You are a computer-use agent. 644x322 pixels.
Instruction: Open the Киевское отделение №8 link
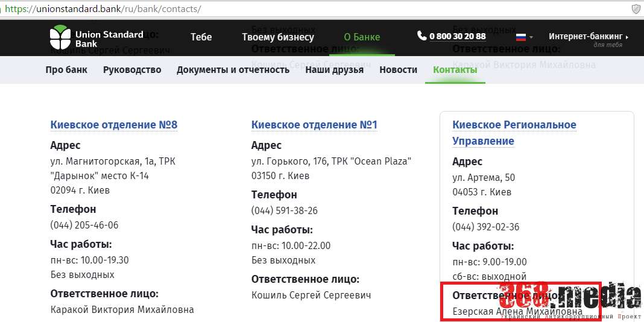click(x=114, y=125)
